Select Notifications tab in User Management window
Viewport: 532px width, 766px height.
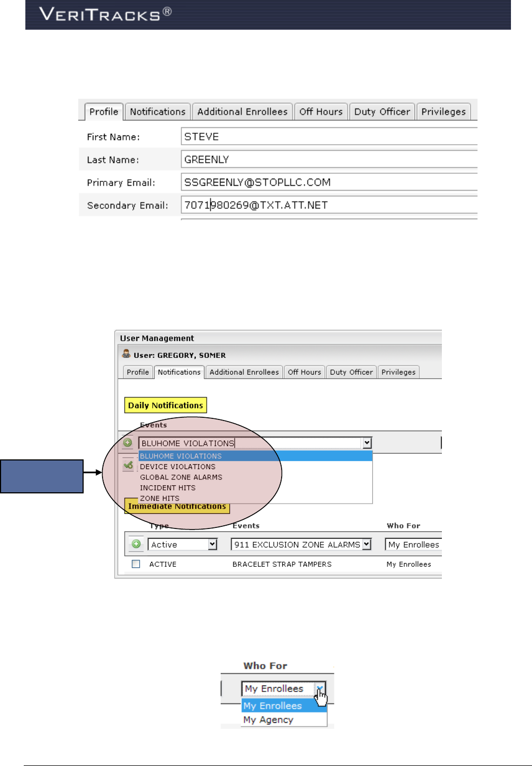click(179, 372)
